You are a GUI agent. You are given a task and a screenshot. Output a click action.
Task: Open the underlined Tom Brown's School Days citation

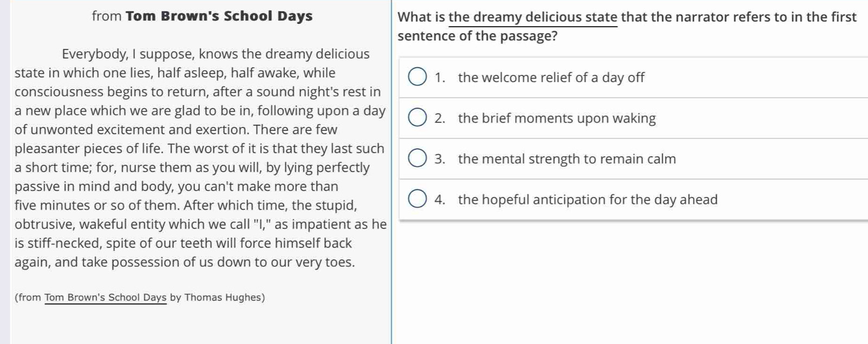106,297
